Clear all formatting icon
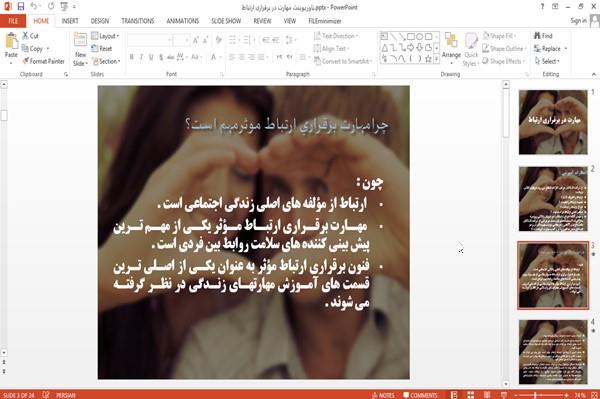The width and height of the screenshot is (600, 399). click(218, 40)
